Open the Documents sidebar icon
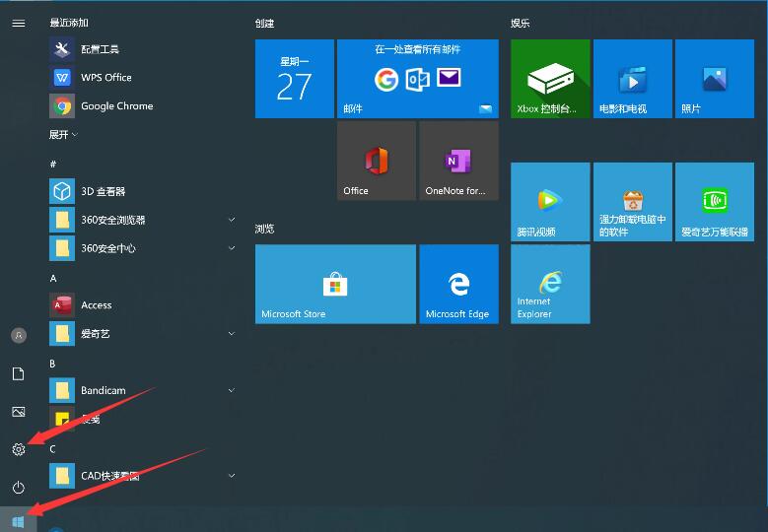768x532 pixels. point(19,373)
